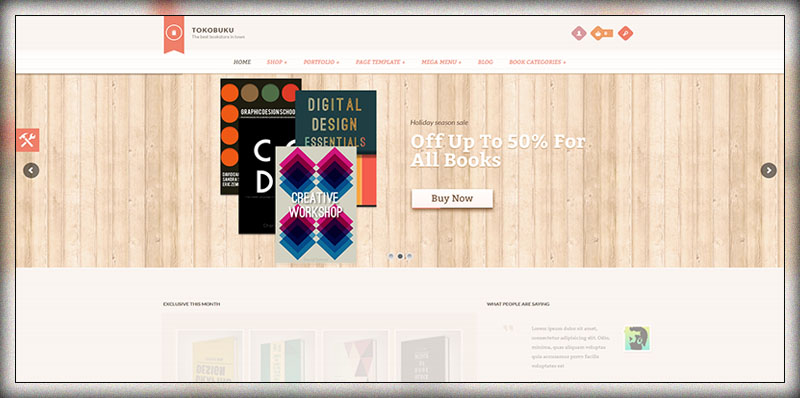Click the 'Holiday season sale' caption
800x398 pixels.
(439, 122)
